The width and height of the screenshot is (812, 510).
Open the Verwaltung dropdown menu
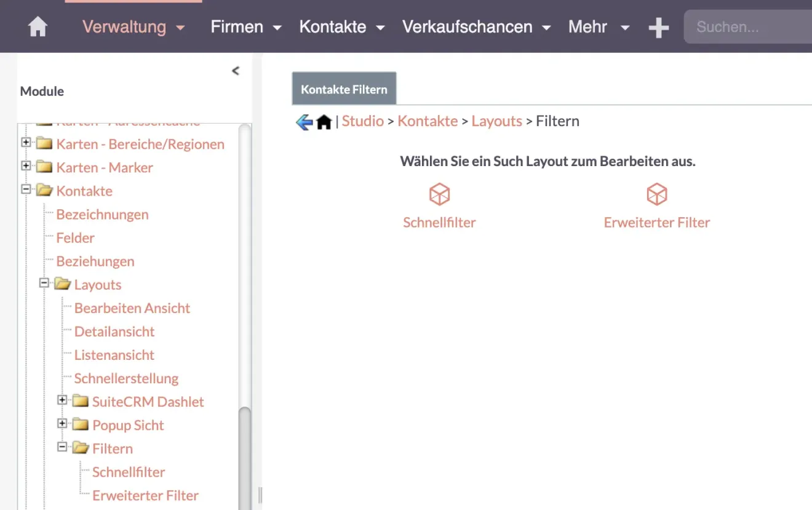click(133, 27)
